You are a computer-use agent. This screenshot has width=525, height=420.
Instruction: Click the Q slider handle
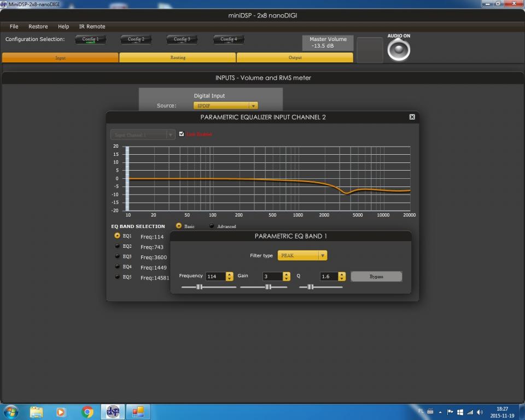[x=311, y=287]
